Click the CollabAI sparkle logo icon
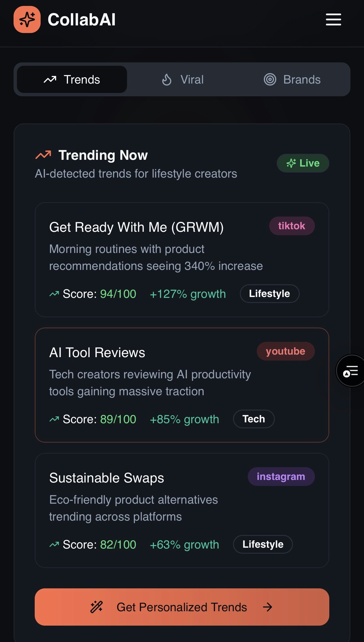The image size is (364, 642). click(27, 19)
